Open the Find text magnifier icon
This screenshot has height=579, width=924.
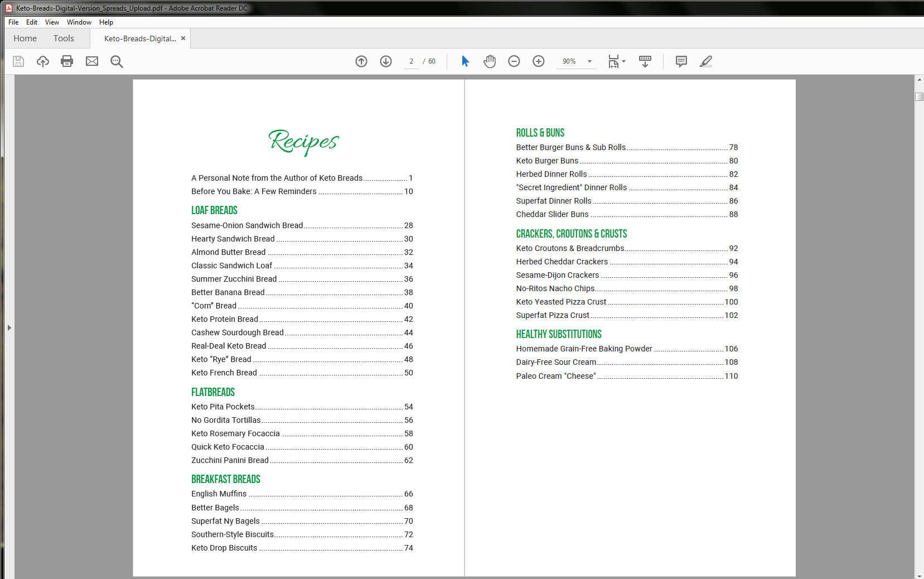click(x=117, y=61)
